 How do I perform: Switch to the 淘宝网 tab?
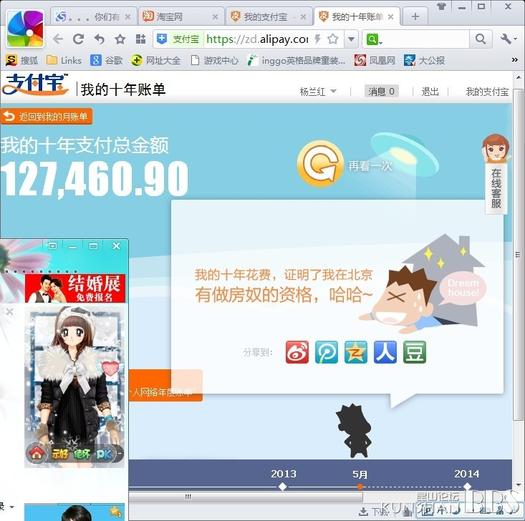[x=181, y=16]
